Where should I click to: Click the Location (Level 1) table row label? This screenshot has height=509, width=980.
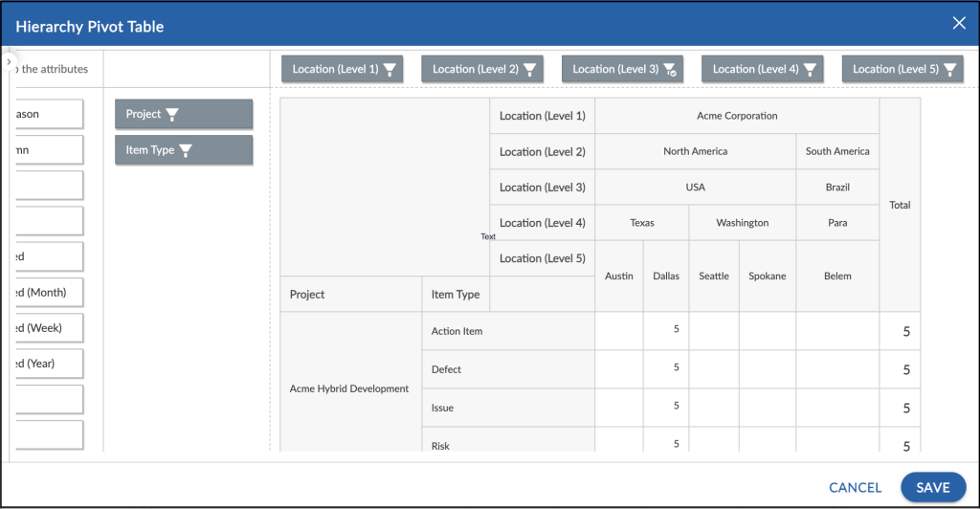tap(542, 116)
